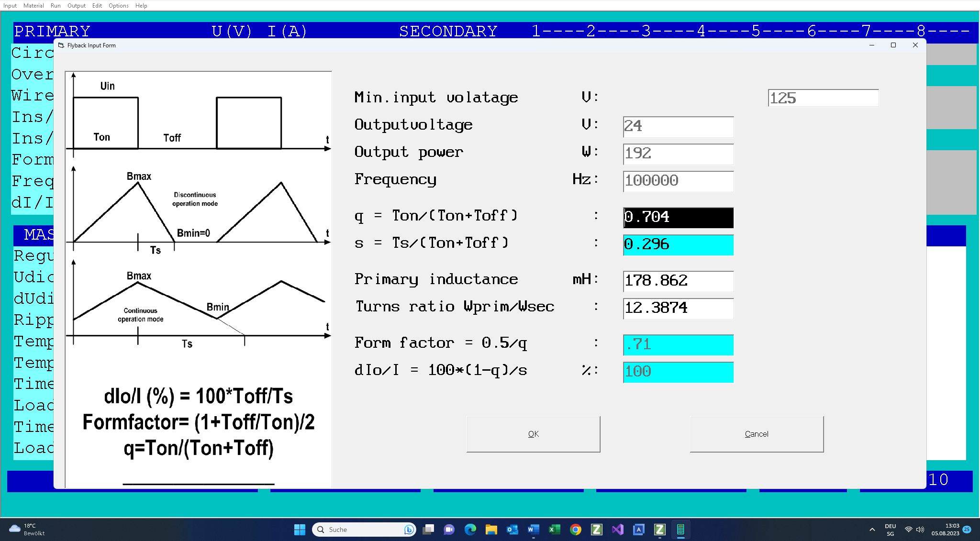980x541 pixels.
Task: Open File Explorer from the taskbar
Action: 491,530
